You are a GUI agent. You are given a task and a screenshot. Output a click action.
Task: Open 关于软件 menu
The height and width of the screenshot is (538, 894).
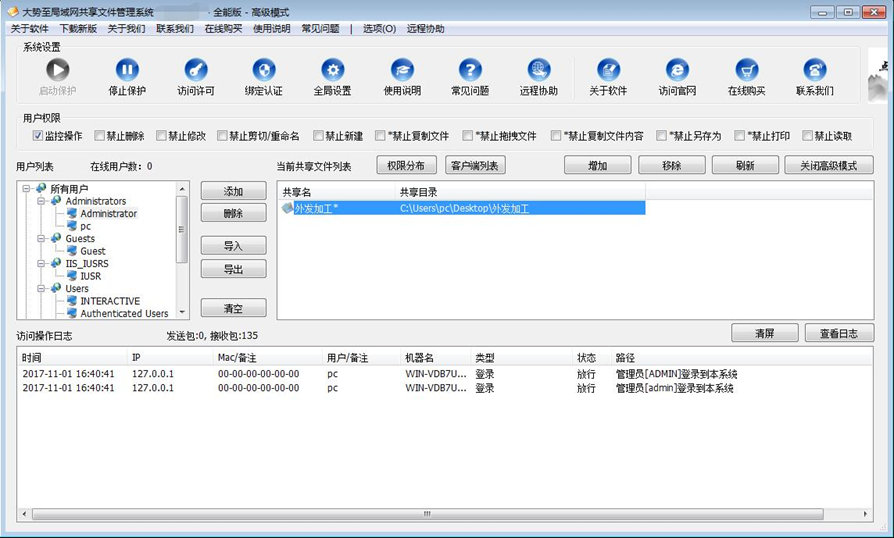click(30, 28)
